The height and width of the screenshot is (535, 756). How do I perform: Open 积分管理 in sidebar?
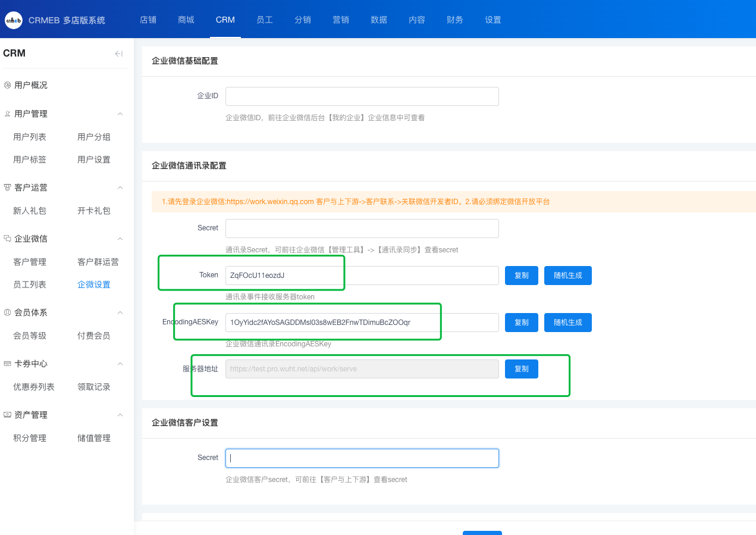click(x=30, y=438)
